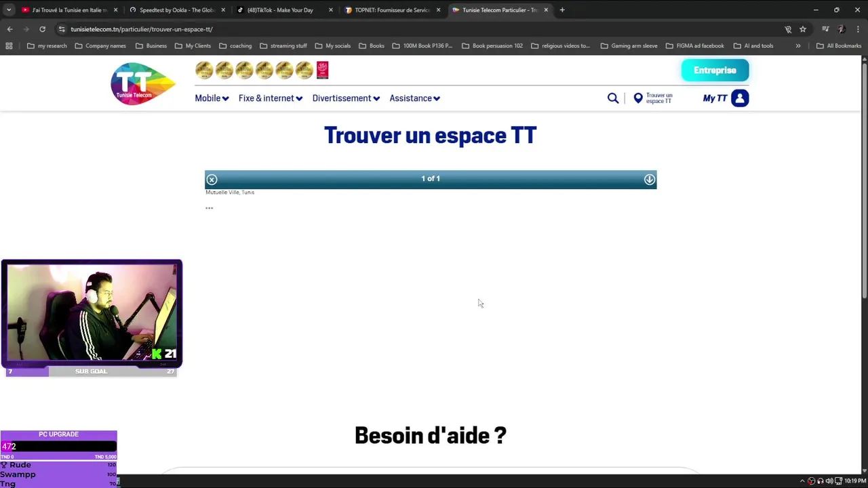
Task: Close the 1 of 1 results bar
Action: [212, 180]
